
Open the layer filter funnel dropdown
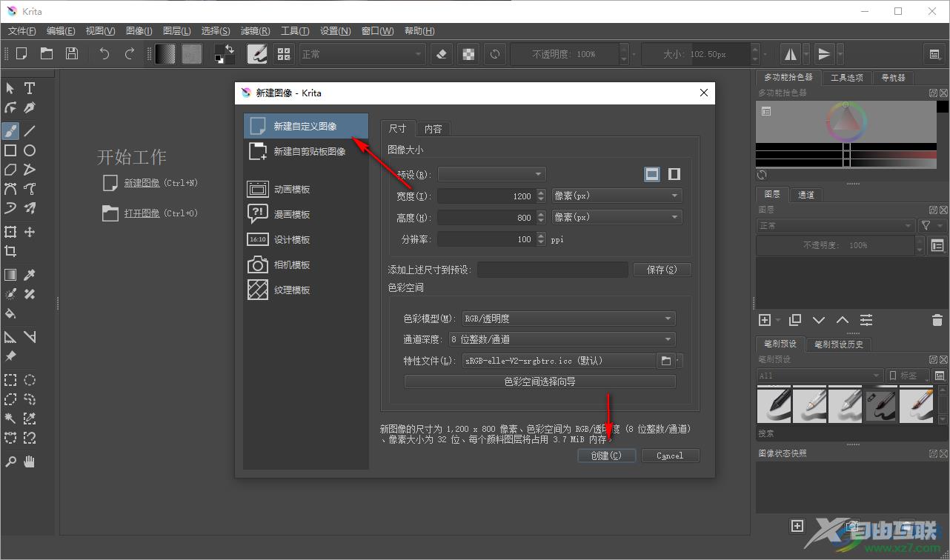click(932, 225)
